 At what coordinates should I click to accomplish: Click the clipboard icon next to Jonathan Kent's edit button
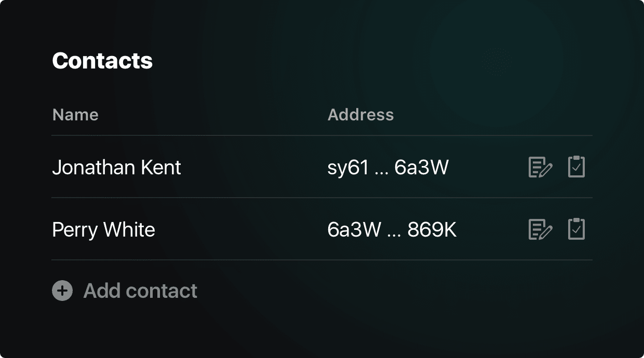coord(576,167)
